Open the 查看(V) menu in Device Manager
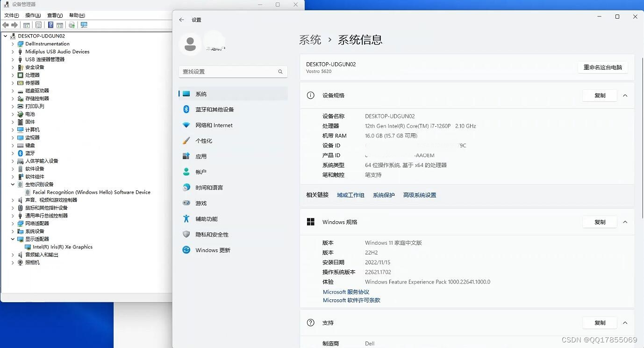The width and height of the screenshot is (644, 348). [55, 15]
